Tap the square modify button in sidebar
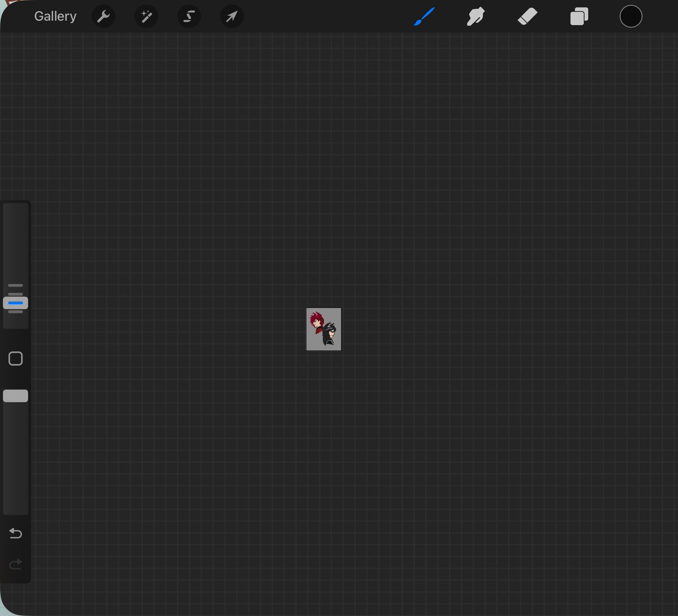 [x=16, y=359]
